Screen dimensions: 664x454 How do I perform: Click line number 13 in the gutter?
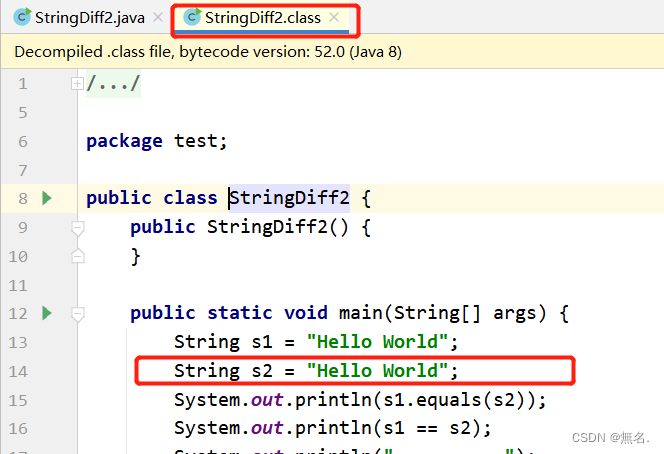[x=18, y=342]
